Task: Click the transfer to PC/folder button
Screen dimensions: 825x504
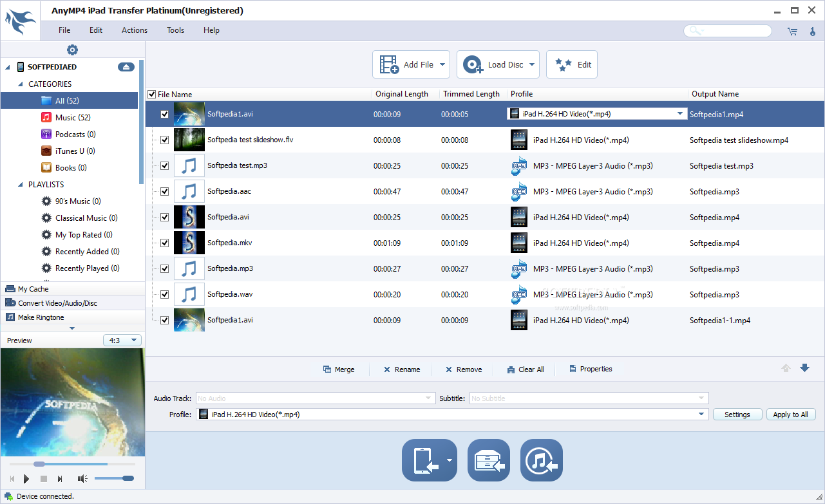Action: coord(489,460)
